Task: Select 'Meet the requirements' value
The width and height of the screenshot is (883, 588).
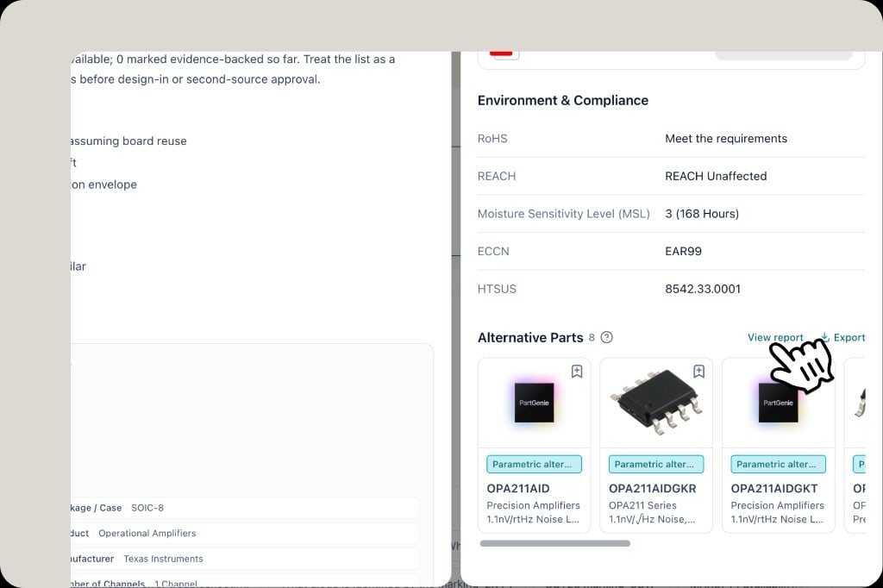Action: coord(726,139)
